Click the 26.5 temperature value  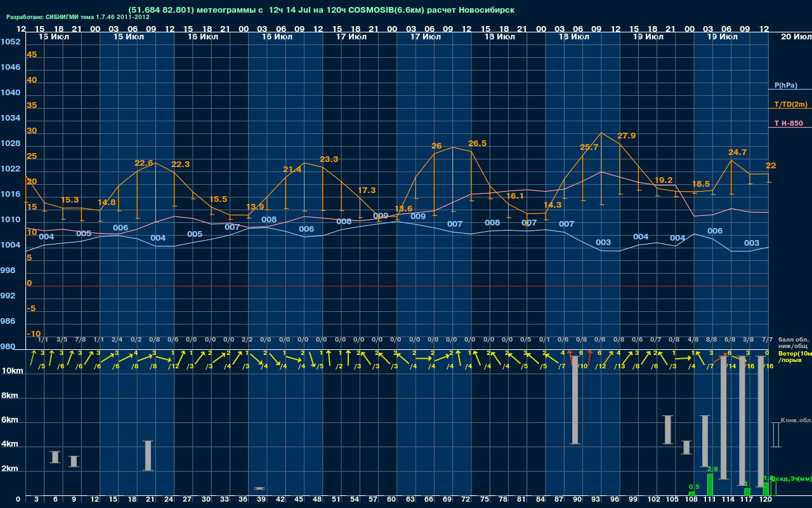tap(477, 144)
